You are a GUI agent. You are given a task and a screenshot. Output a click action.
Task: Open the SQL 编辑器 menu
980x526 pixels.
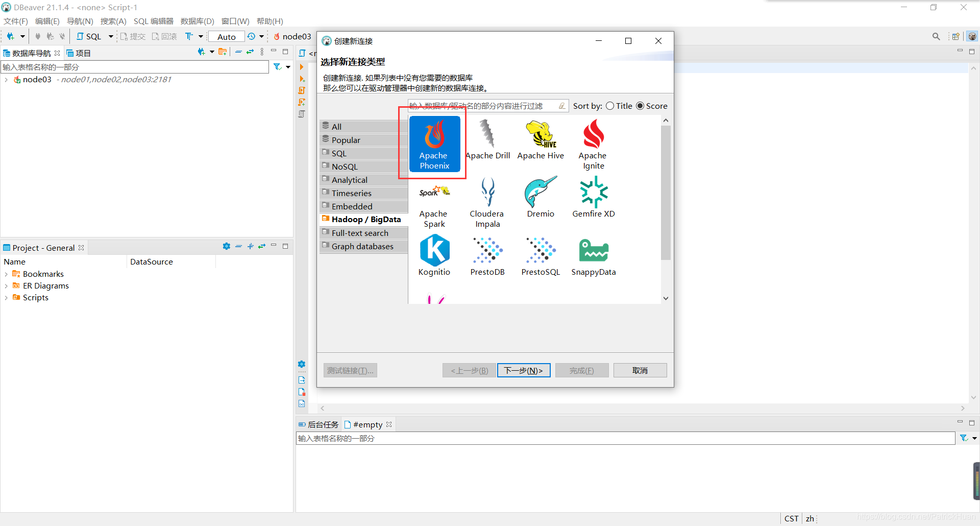tap(154, 21)
